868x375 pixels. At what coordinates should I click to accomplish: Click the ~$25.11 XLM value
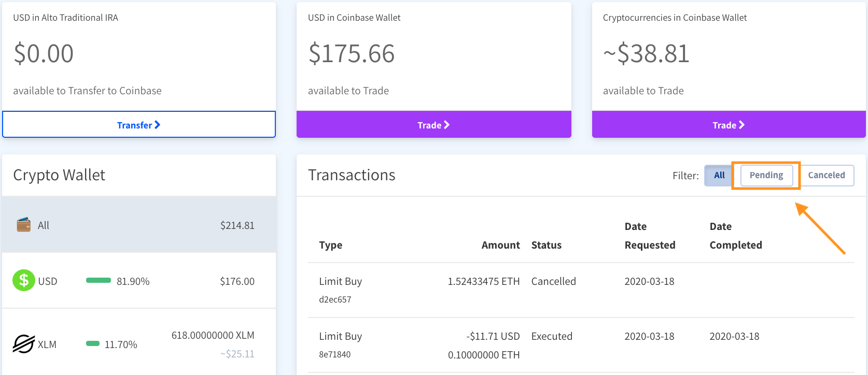(x=237, y=354)
